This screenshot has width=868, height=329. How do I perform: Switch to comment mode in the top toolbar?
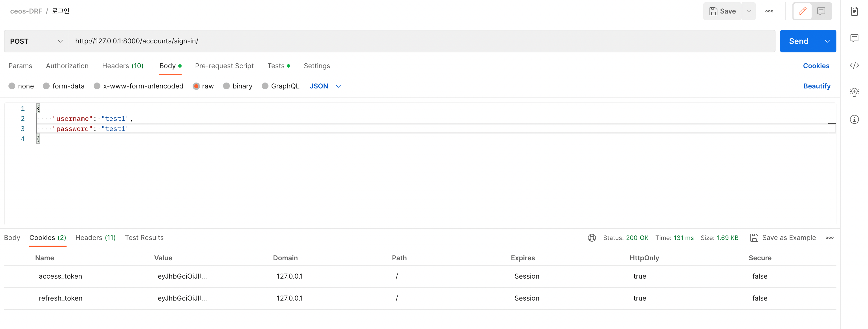click(821, 11)
